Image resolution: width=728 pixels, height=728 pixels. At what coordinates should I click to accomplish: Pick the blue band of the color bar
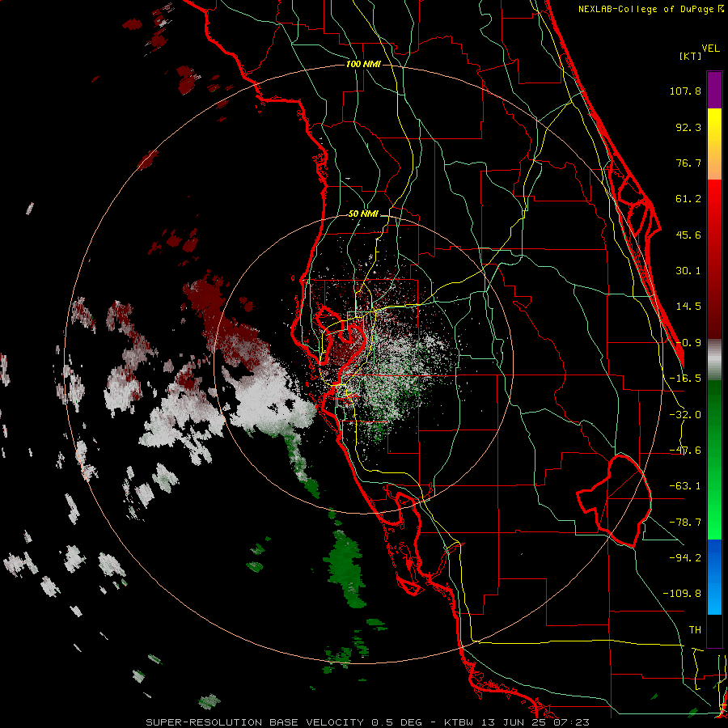point(714,577)
